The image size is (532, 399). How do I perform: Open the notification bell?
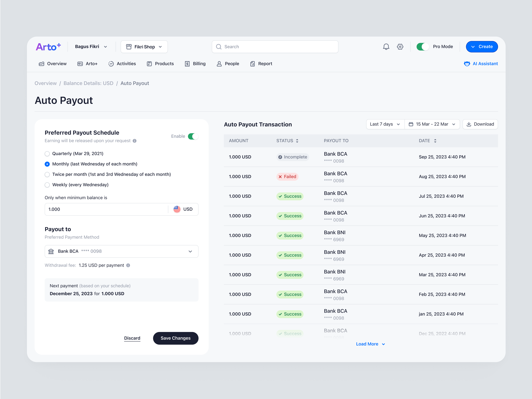tap(386, 47)
